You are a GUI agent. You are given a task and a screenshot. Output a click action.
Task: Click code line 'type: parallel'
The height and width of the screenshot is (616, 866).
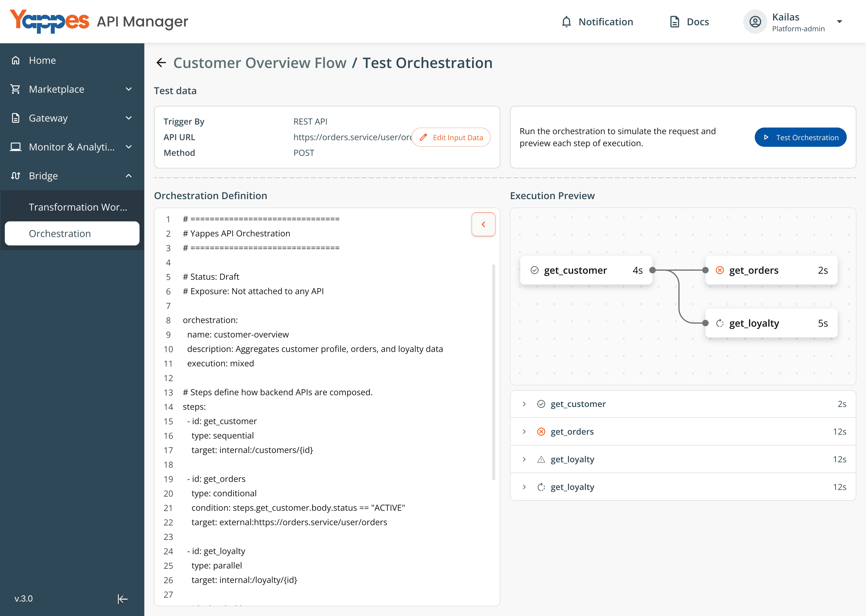216,565
